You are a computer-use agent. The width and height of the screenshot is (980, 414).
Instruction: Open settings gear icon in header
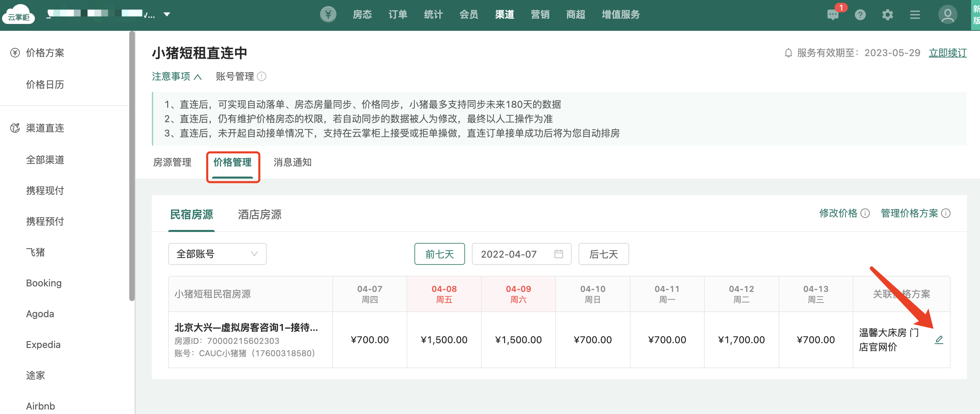click(x=887, y=15)
